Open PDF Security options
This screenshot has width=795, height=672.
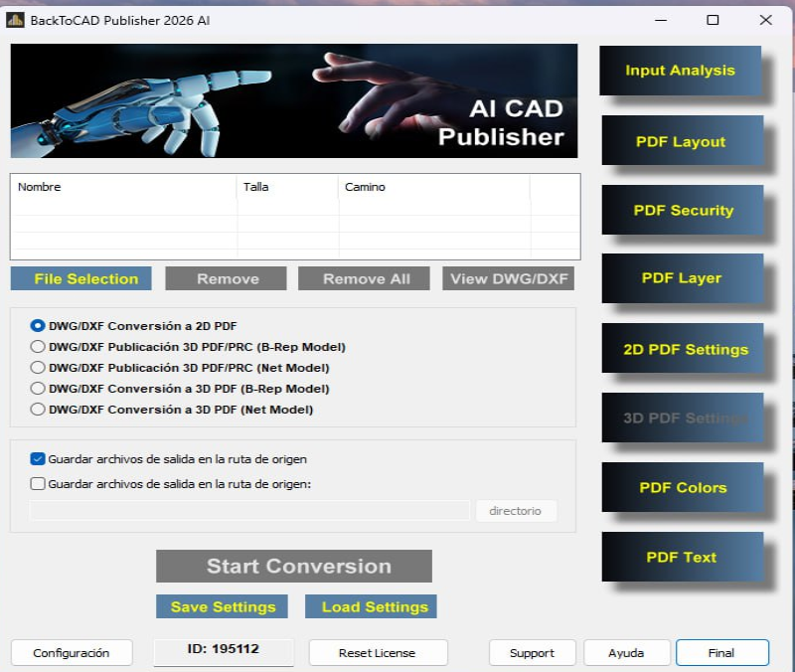(x=682, y=210)
